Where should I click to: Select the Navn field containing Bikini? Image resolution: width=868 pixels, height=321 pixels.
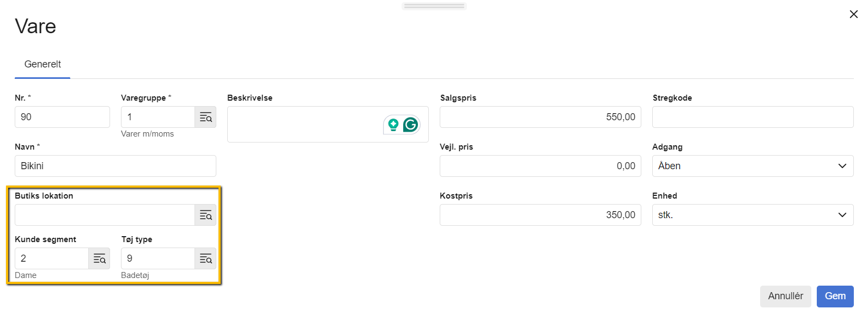[116, 166]
